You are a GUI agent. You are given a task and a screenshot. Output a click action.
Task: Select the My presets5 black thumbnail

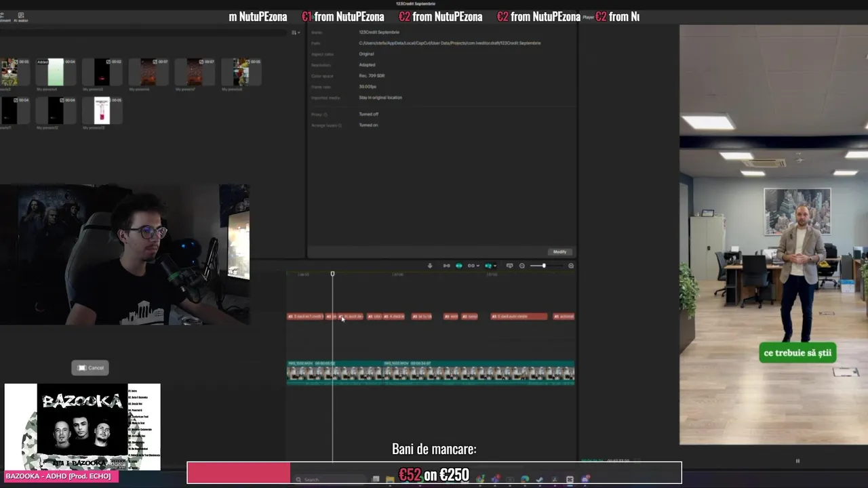pos(102,72)
